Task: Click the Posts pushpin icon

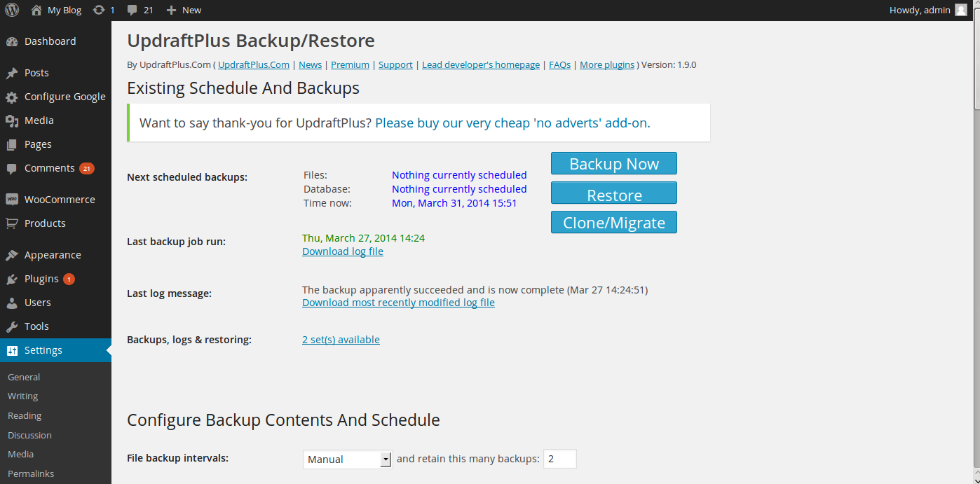Action: coord(12,73)
